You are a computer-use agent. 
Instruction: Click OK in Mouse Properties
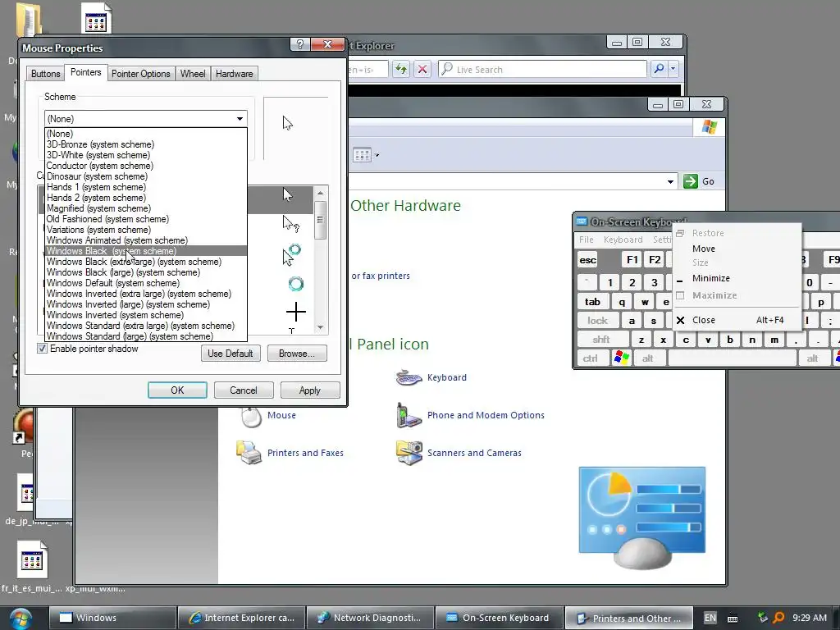tap(177, 390)
